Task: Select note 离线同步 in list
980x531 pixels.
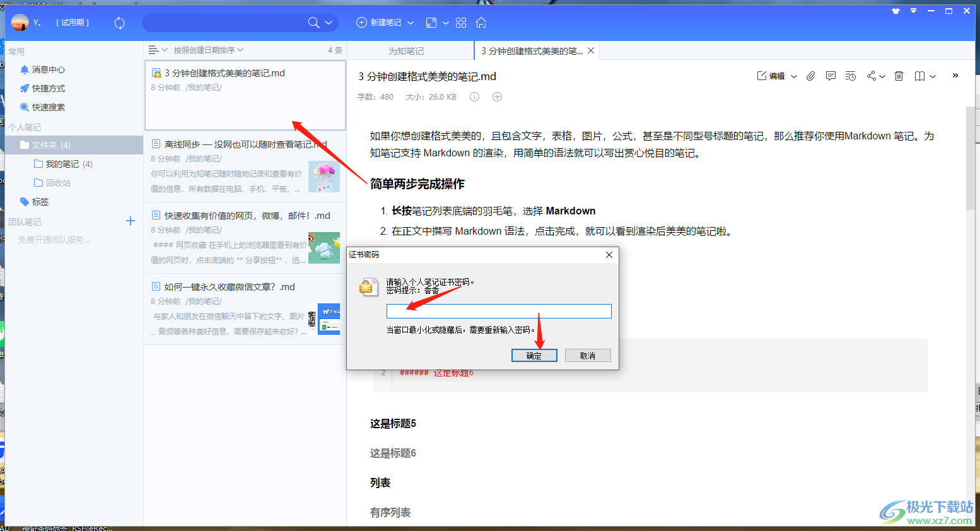Action: pos(245,166)
